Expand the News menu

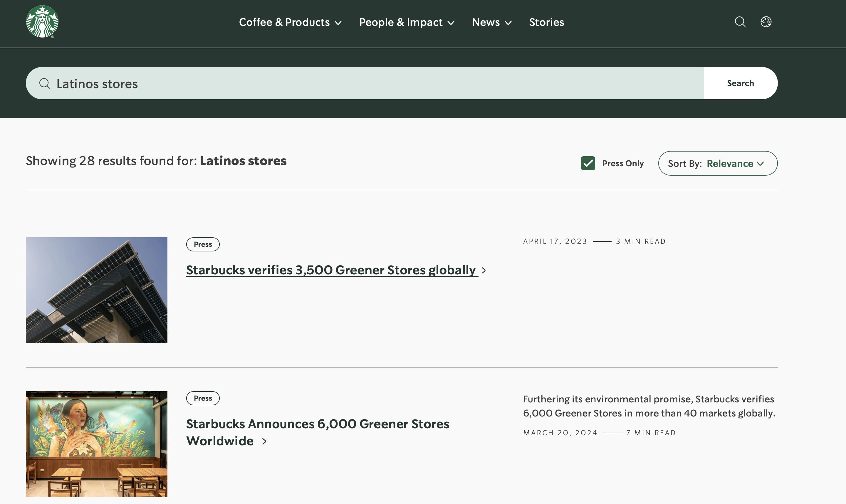click(491, 22)
